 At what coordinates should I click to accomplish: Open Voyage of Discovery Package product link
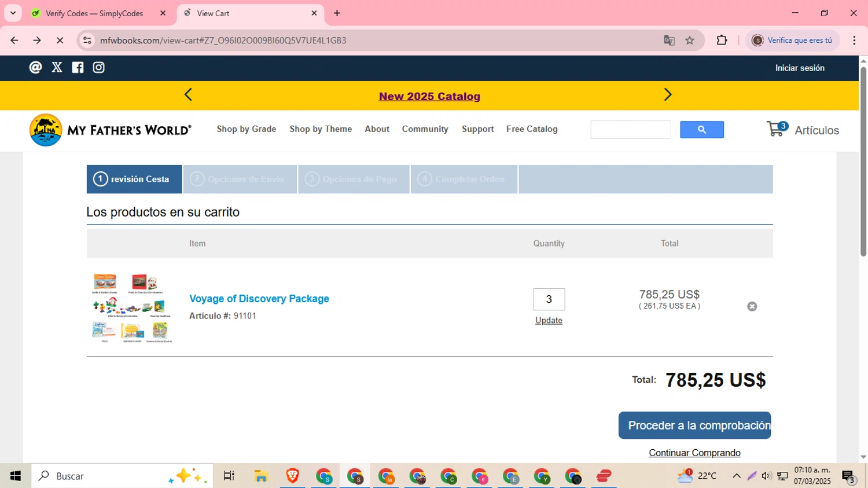pyautogui.click(x=259, y=299)
